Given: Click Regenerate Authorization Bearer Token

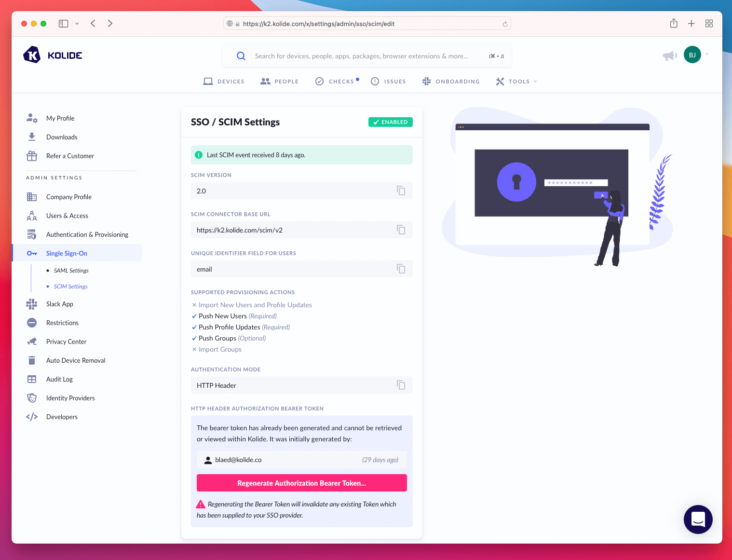Looking at the screenshot, I should [301, 483].
